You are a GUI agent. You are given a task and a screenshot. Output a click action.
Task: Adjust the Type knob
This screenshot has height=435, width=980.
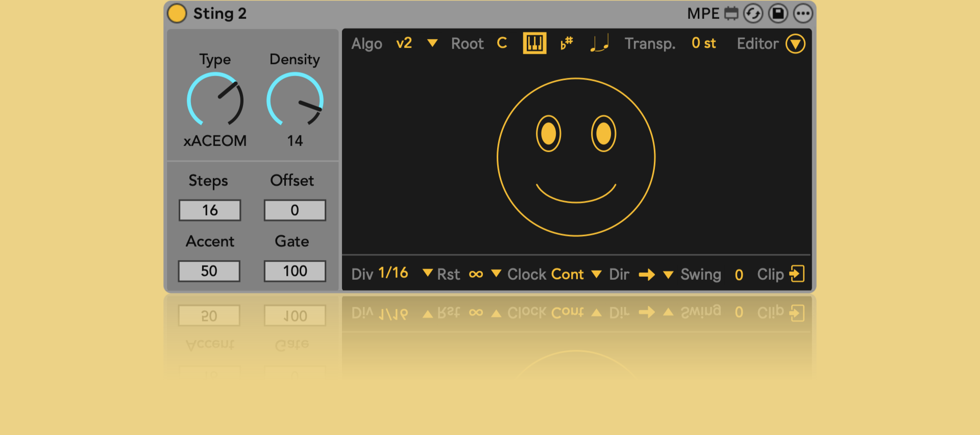point(215,100)
